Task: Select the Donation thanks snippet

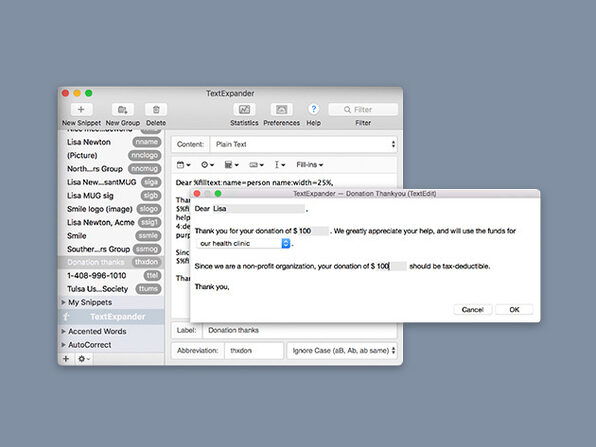Action: 111,262
